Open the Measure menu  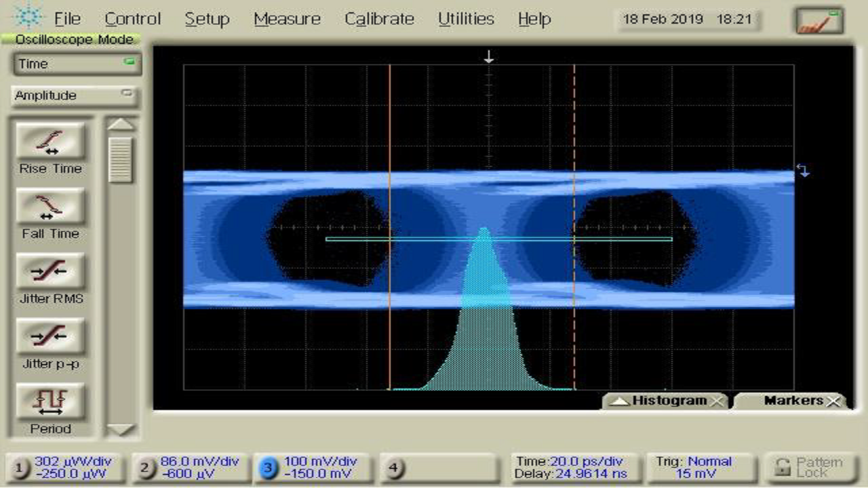click(x=287, y=19)
